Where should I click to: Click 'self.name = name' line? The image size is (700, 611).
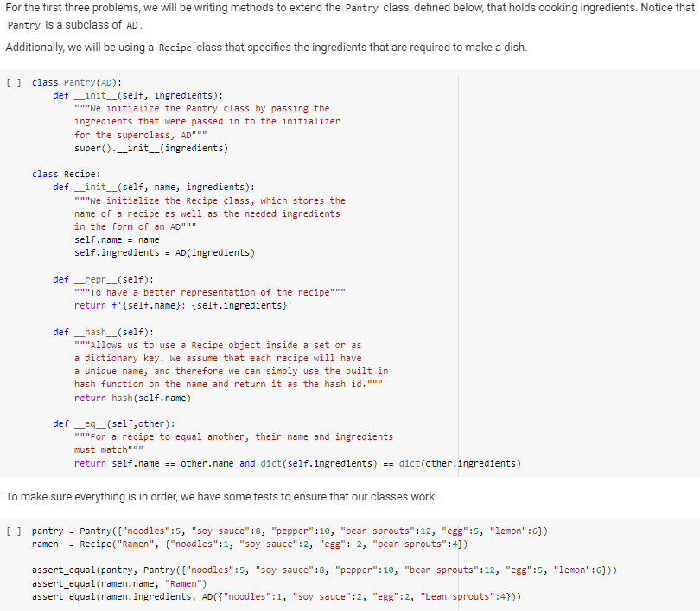[117, 239]
